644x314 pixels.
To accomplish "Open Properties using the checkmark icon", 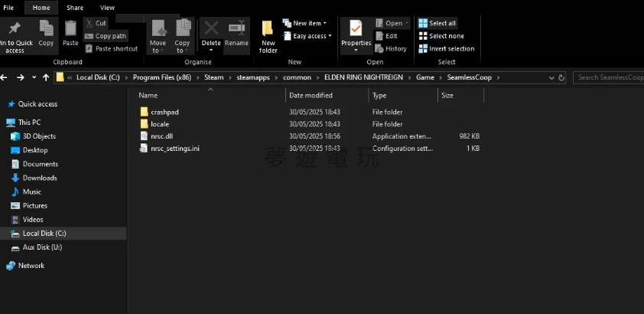I will pyautogui.click(x=356, y=31).
